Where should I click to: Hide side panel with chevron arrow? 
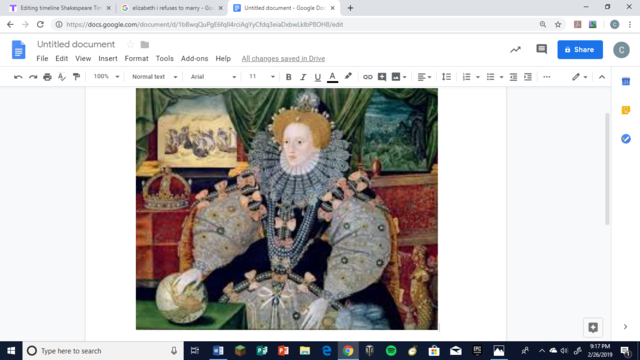pyautogui.click(x=625, y=327)
